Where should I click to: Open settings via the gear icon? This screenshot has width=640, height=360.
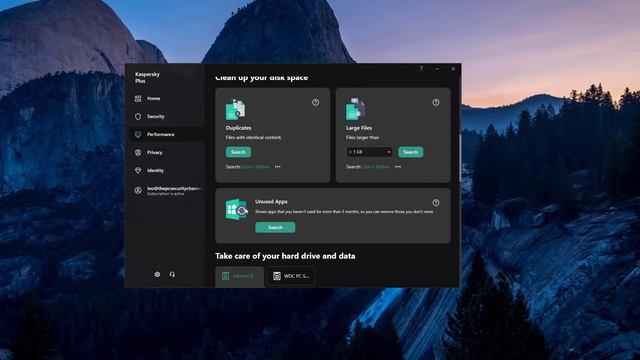click(157, 274)
